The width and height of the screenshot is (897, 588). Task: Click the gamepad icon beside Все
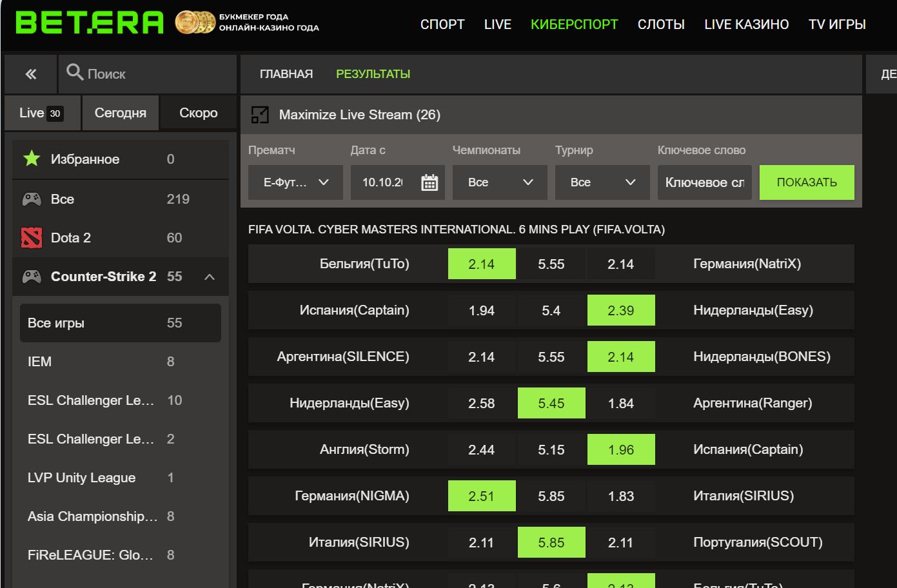[32, 199]
